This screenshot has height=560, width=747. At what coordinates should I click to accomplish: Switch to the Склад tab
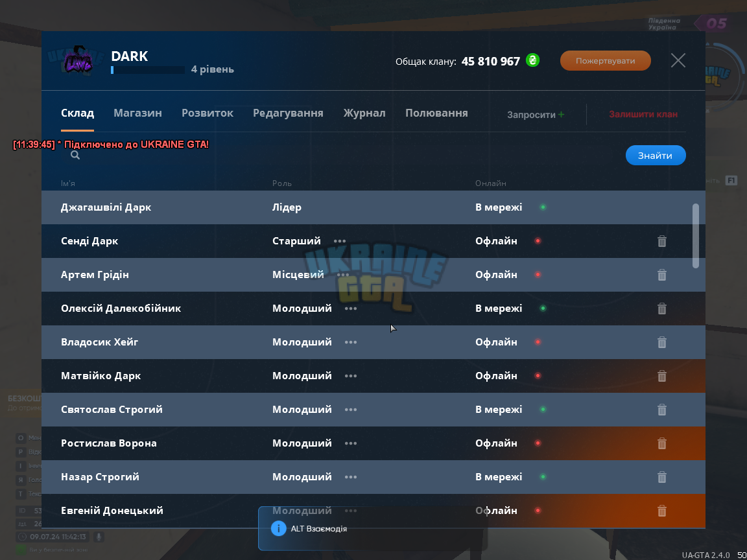click(77, 113)
